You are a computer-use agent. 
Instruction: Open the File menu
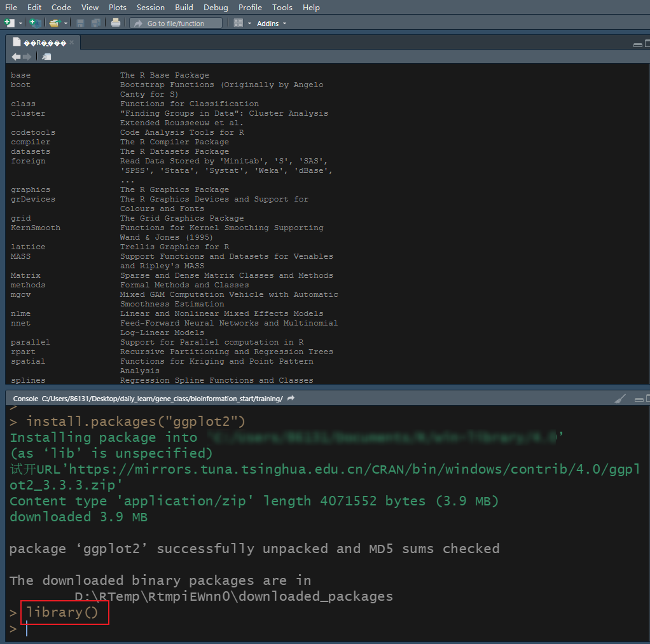point(11,8)
